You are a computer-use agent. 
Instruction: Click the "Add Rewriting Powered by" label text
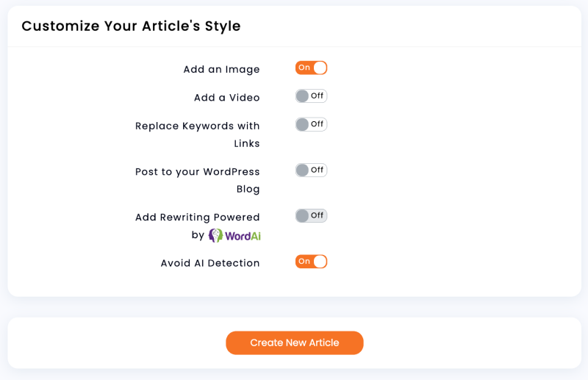click(x=198, y=218)
